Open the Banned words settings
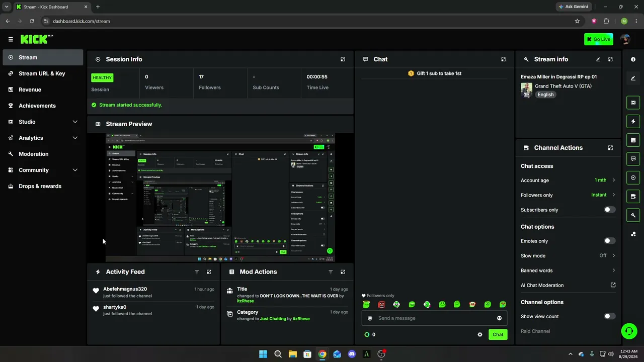 coord(568,270)
